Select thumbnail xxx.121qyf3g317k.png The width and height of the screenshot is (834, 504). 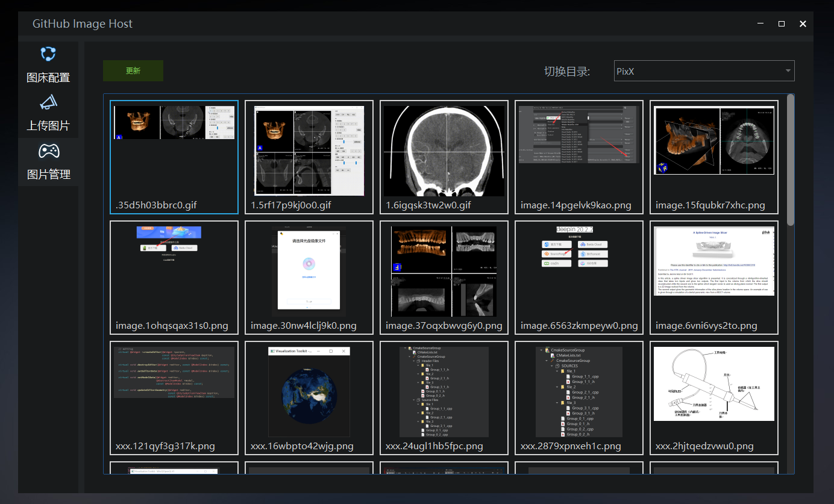[174, 398]
